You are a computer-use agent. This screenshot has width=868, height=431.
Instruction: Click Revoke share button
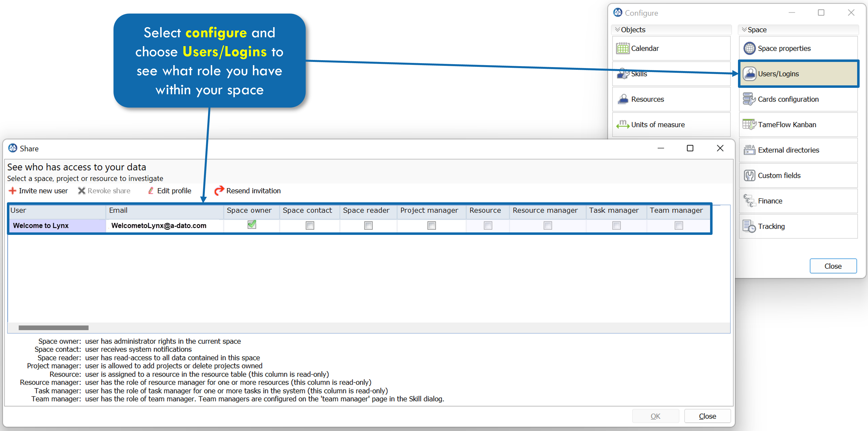(x=104, y=191)
